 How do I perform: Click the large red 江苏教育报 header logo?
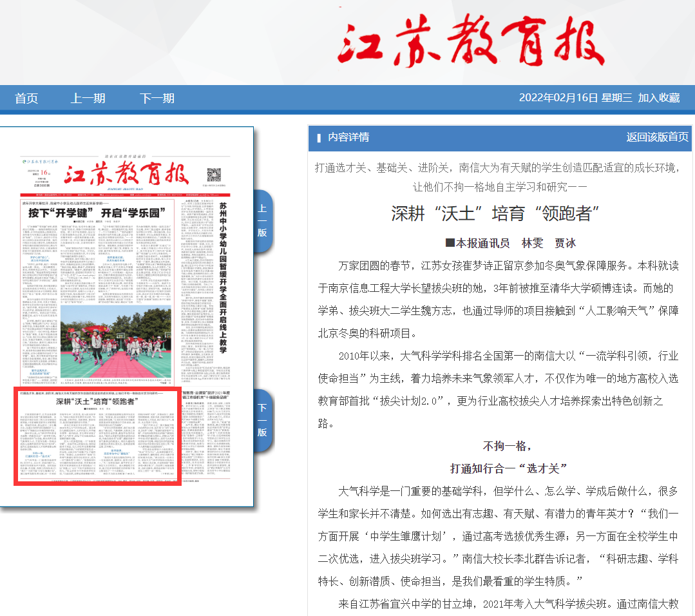(470, 41)
